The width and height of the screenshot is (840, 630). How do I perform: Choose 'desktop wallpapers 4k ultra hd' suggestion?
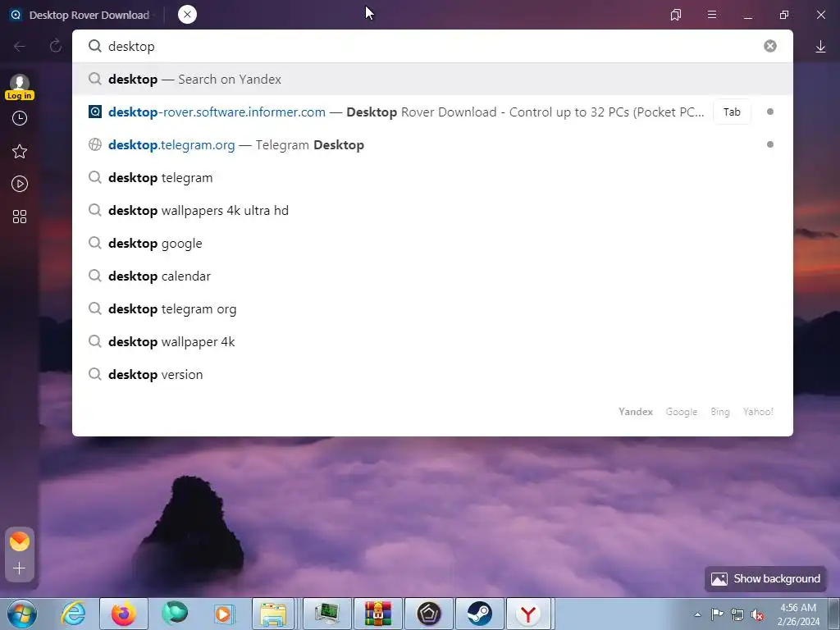[432, 211]
